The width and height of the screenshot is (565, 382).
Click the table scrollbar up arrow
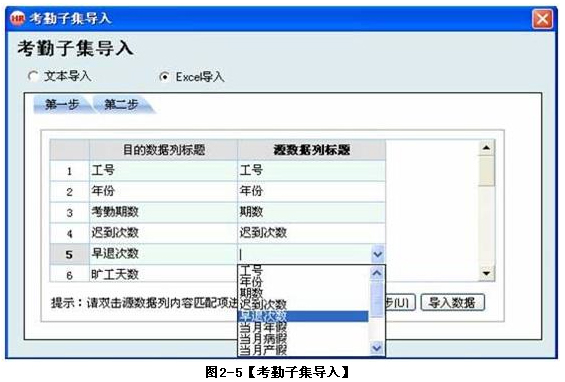[486, 147]
